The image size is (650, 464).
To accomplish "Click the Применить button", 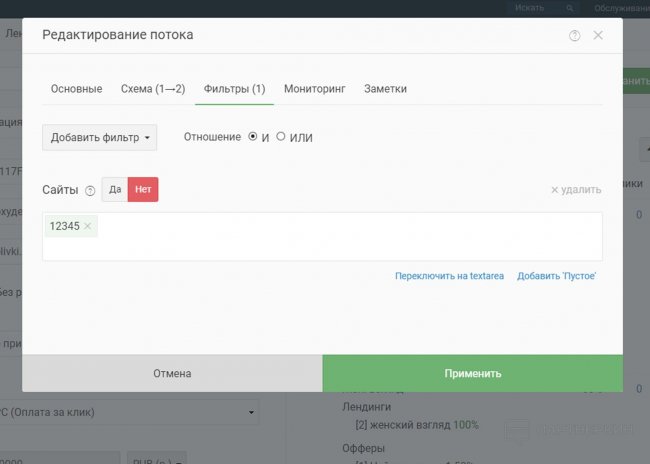I will click(x=472, y=373).
